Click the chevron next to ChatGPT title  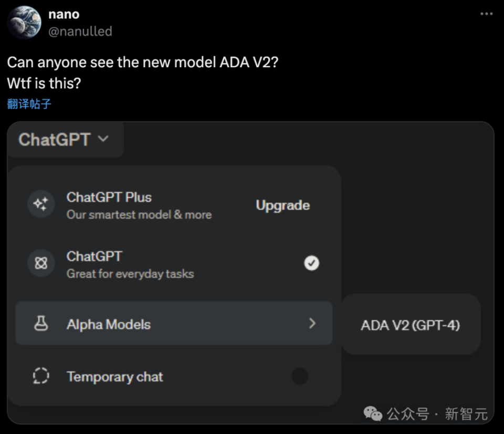pos(103,139)
